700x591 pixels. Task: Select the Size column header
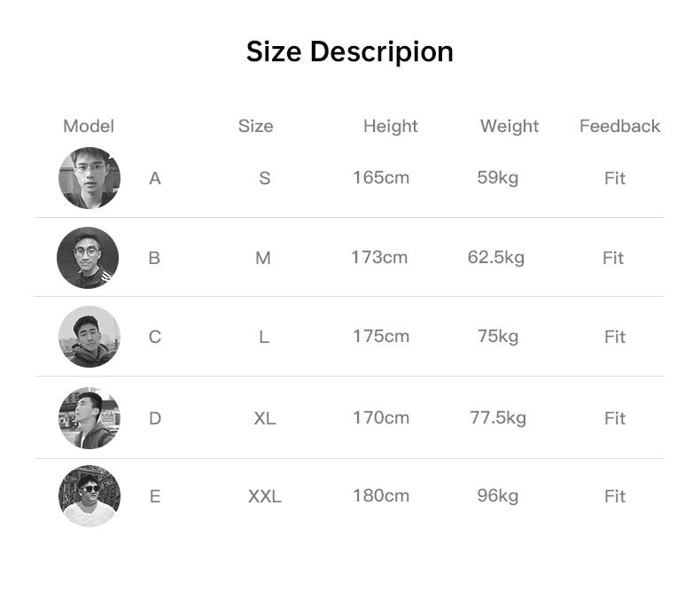(x=255, y=126)
